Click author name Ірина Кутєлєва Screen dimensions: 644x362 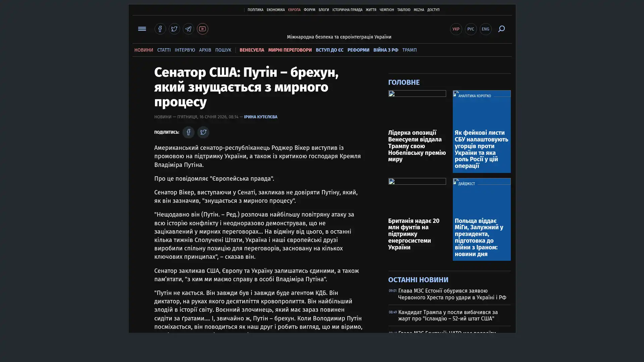point(260,117)
